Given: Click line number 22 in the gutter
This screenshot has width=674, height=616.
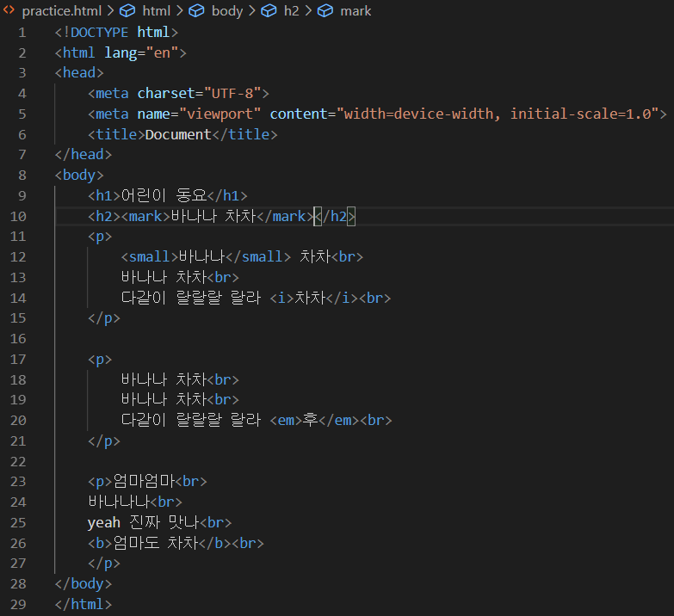Looking at the screenshot, I should 18,462.
